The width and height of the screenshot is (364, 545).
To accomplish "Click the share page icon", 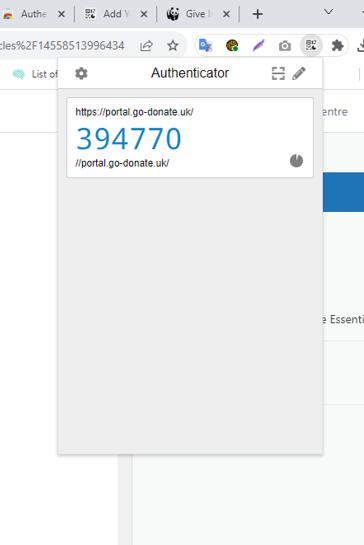I will [x=146, y=46].
